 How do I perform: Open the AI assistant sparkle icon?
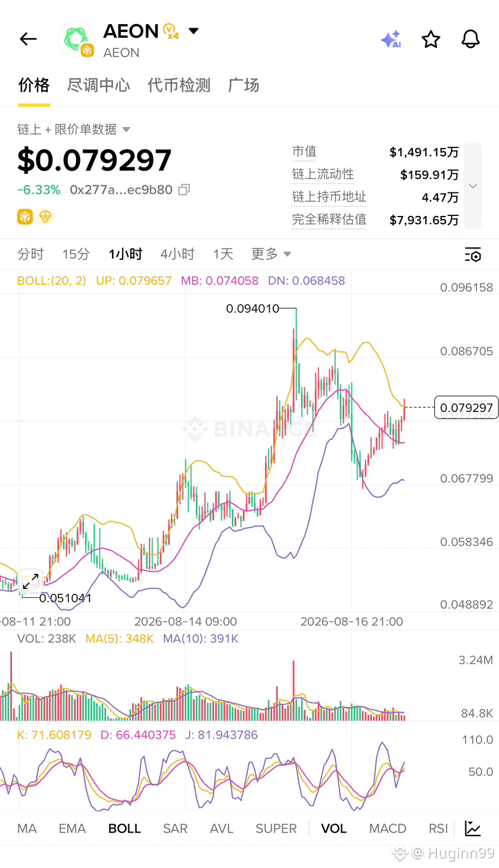tap(391, 39)
